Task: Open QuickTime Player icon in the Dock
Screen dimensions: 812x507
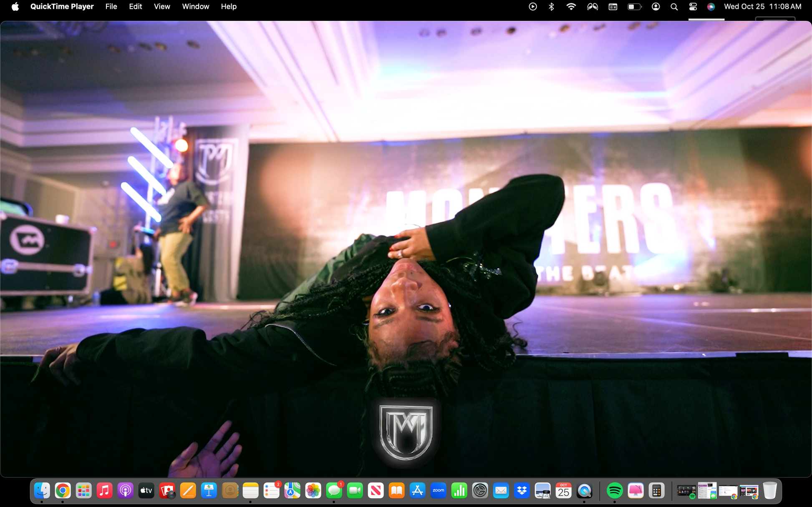Action: pyautogui.click(x=584, y=491)
